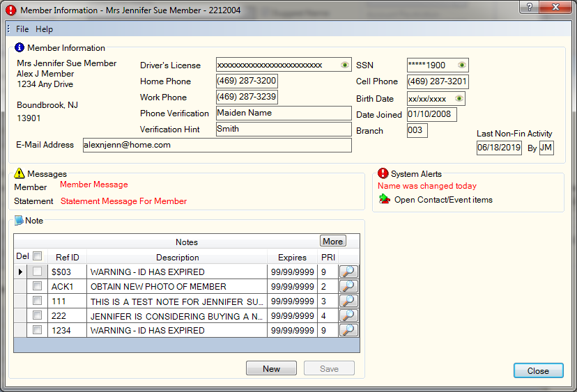577x392 pixels.
Task: Open note 1234 with magnifier icon
Action: click(348, 330)
